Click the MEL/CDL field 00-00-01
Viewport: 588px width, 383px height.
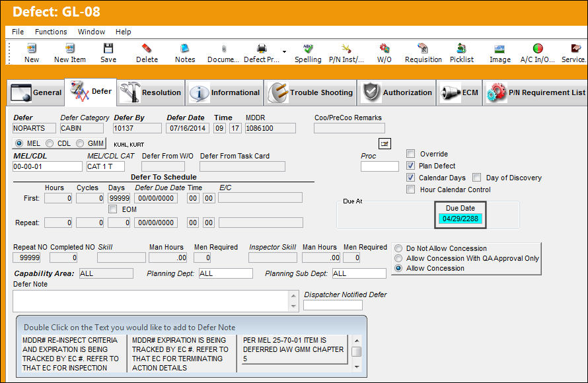(x=48, y=166)
